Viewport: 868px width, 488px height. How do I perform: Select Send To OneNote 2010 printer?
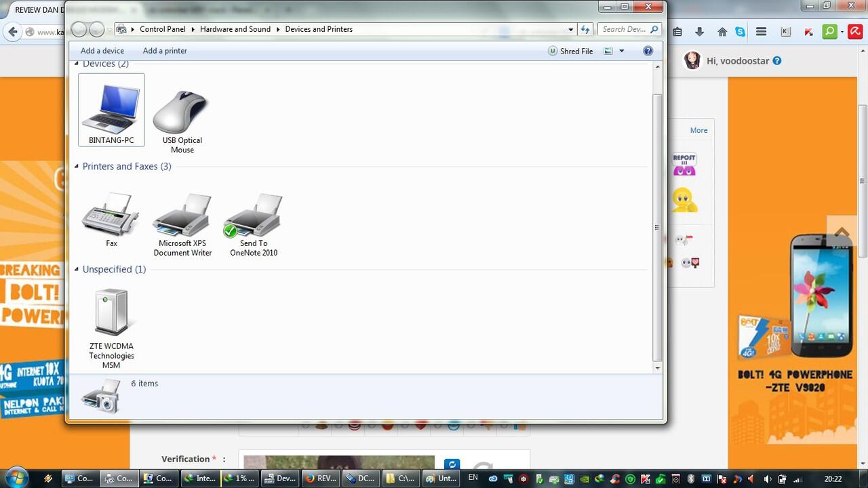[254, 224]
